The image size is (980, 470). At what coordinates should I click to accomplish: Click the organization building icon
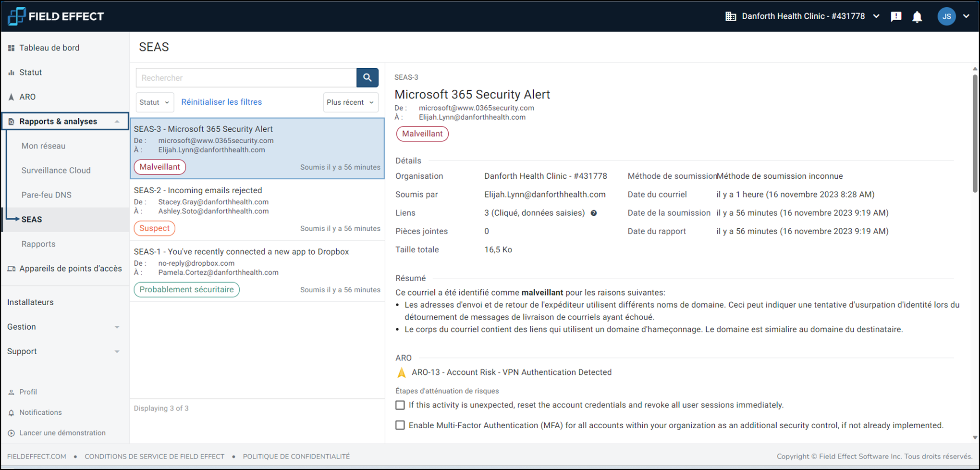point(731,16)
